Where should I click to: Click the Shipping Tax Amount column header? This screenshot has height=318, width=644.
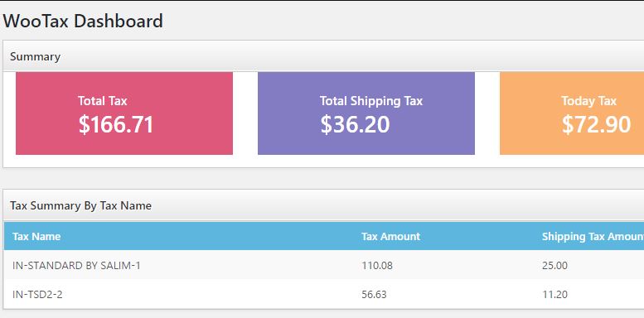click(x=593, y=236)
